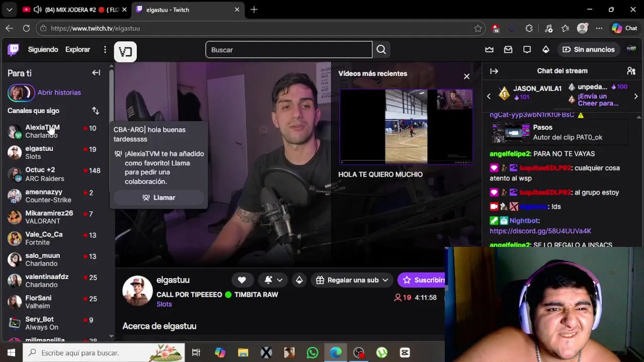644x362 pixels.
Task: Close the recent videos overlay
Action: coord(466,76)
